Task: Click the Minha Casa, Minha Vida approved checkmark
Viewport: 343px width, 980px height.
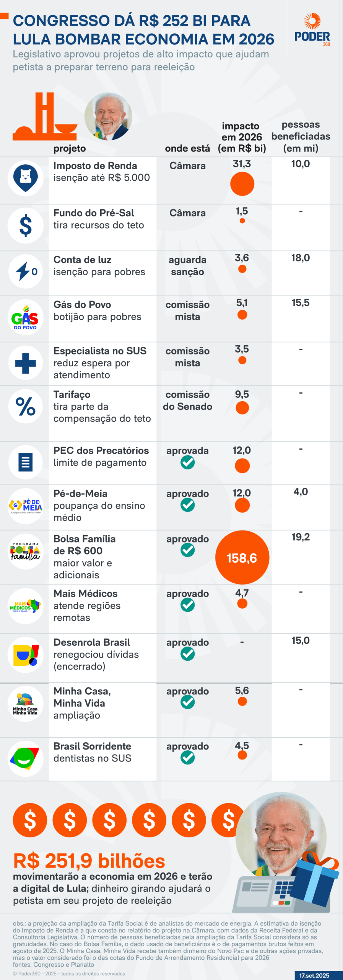Action: (187, 702)
